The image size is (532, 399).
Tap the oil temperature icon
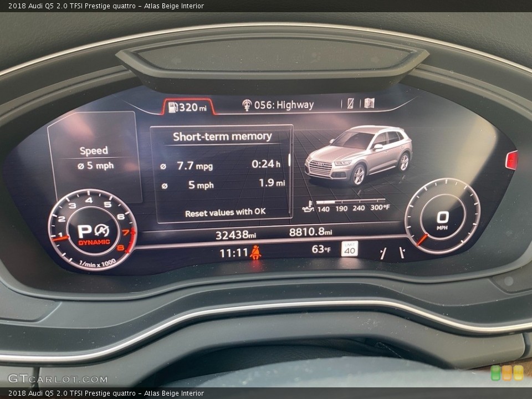click(x=308, y=207)
